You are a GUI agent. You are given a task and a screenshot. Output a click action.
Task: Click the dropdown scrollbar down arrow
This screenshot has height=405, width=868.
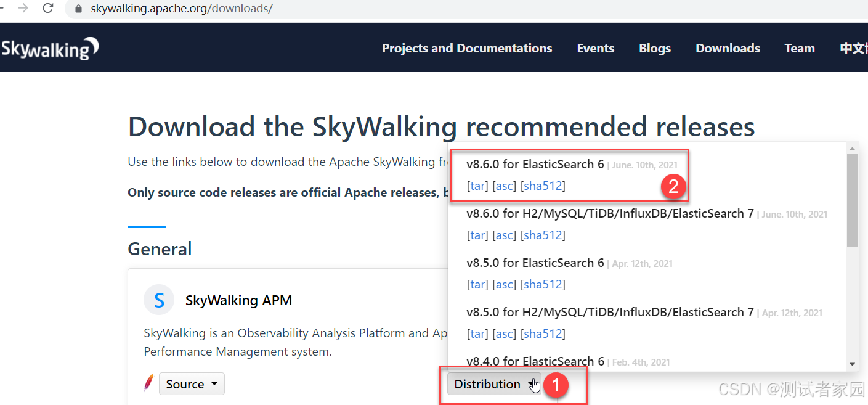(x=852, y=364)
